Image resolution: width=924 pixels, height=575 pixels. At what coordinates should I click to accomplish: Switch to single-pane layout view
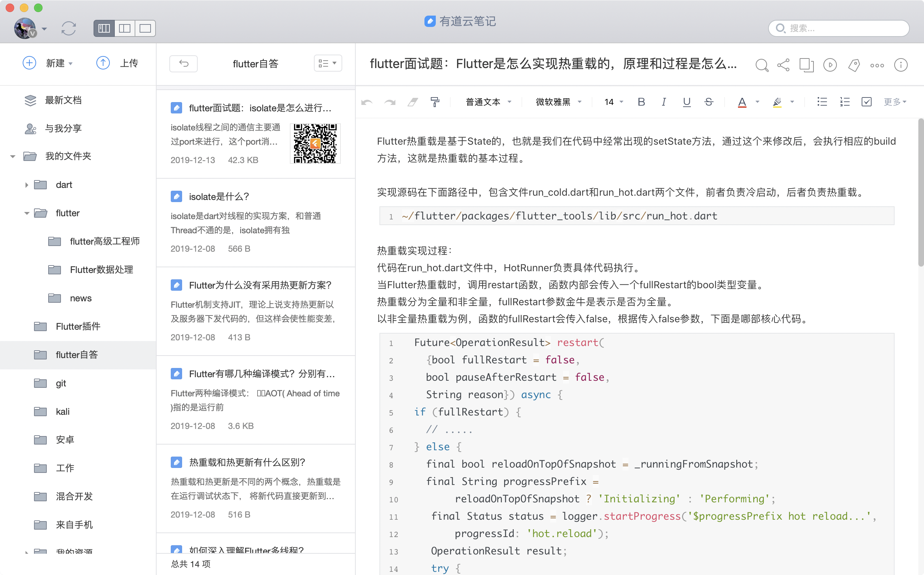145,28
